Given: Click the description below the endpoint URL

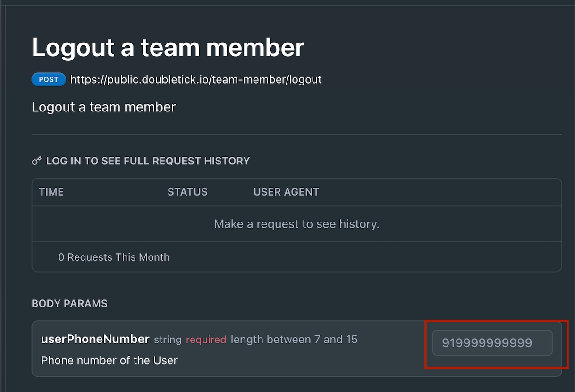Looking at the screenshot, I should (103, 107).
